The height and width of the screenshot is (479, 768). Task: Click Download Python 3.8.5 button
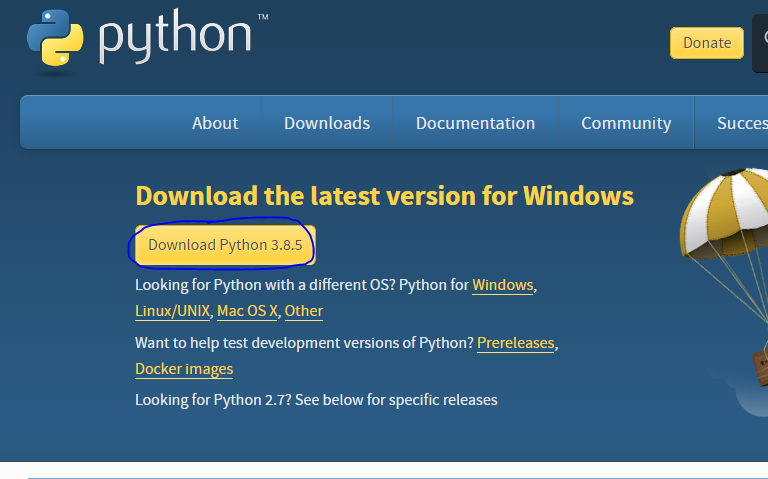pos(225,245)
